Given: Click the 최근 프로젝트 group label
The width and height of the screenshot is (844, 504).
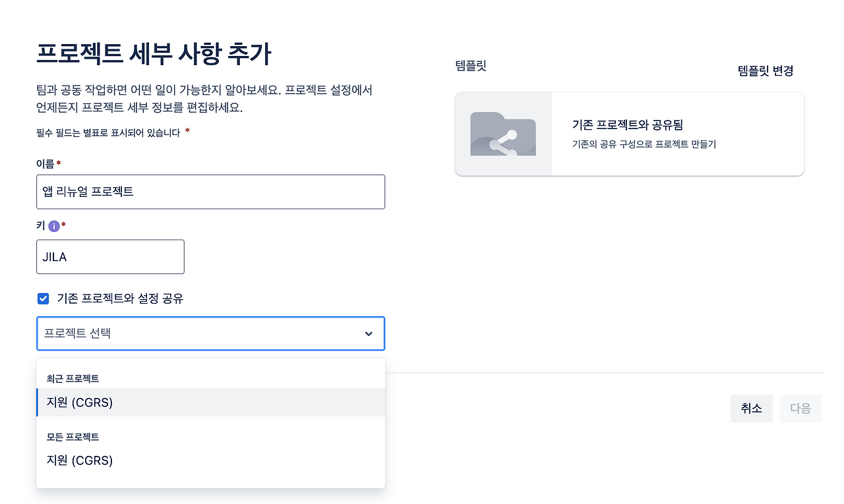Looking at the screenshot, I should (x=73, y=379).
